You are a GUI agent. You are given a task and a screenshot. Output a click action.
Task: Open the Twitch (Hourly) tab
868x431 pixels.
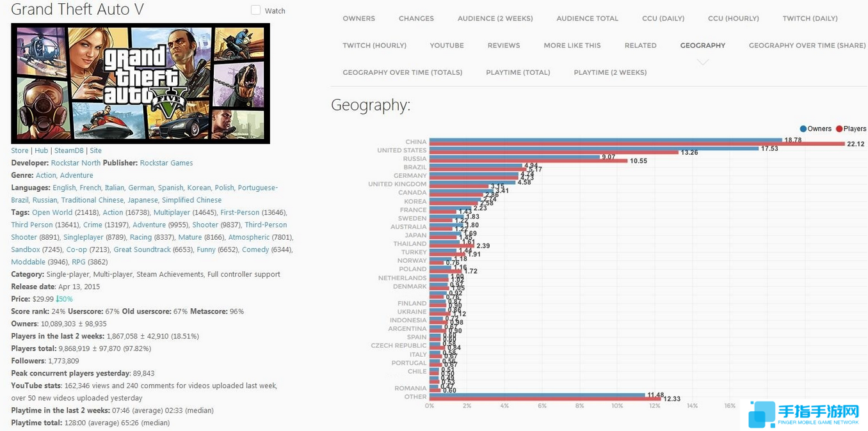pos(374,45)
